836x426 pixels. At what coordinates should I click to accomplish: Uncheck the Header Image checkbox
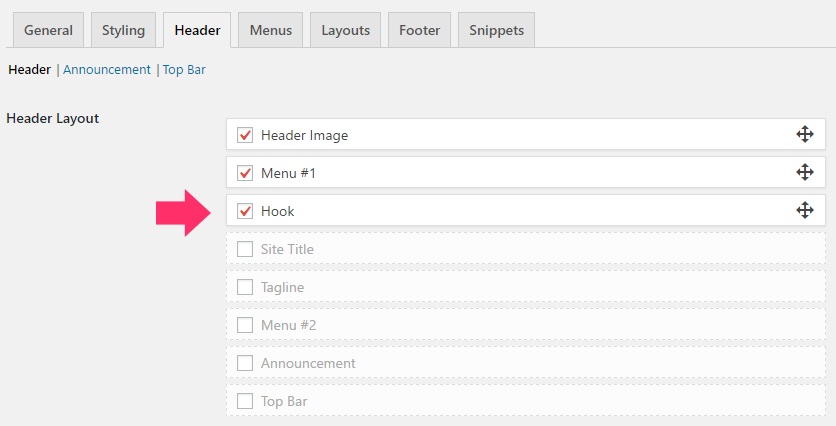(245, 135)
